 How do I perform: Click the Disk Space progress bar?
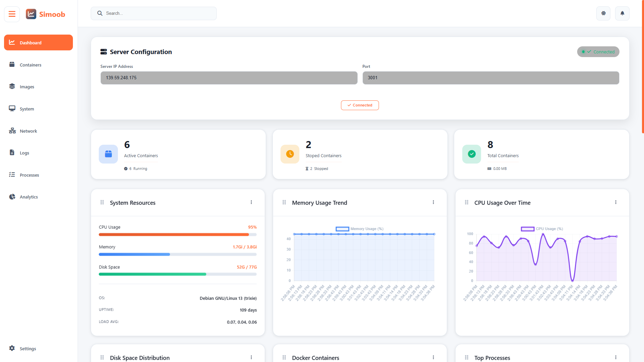[177, 274]
